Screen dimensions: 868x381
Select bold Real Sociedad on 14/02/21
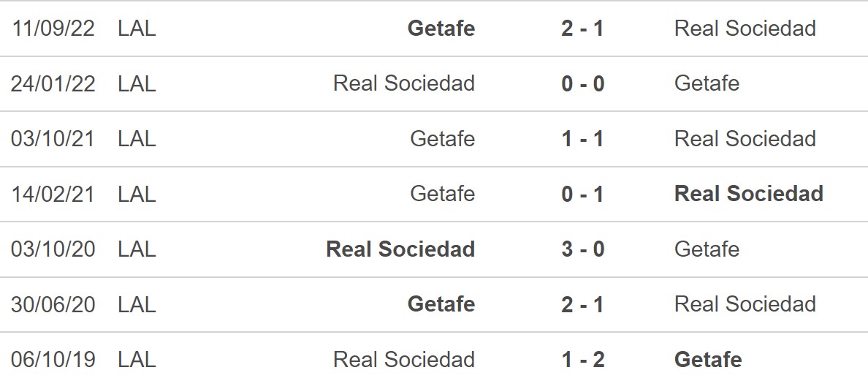[x=749, y=194]
